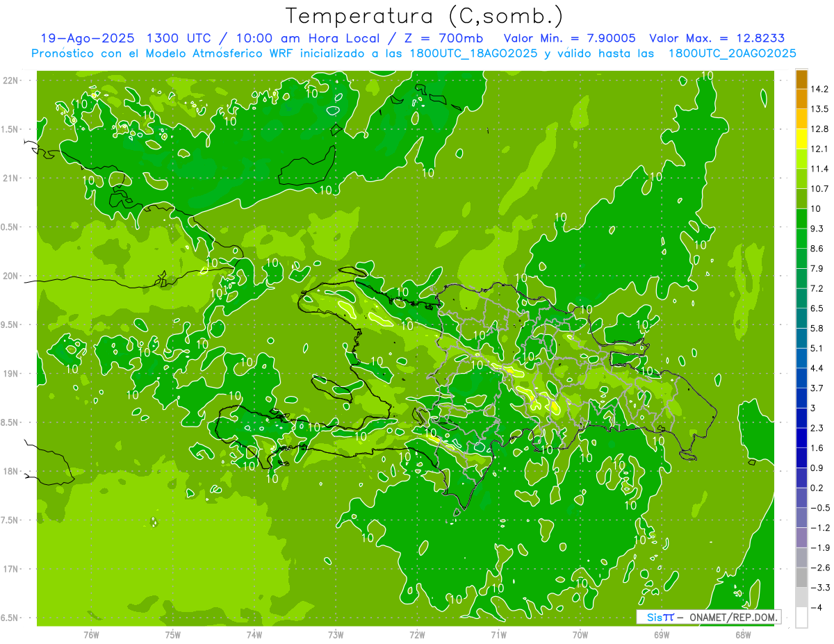This screenshot has height=644, width=834.
Task: Click the '6.5' value on the color legend
Action: tap(817, 308)
